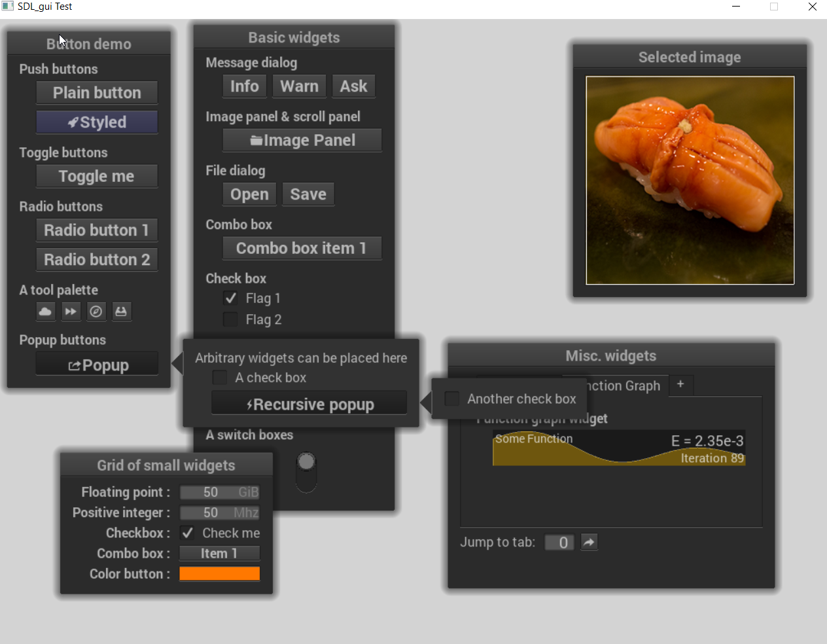The width and height of the screenshot is (827, 644).
Task: Open the orange color button
Action: coord(220,573)
